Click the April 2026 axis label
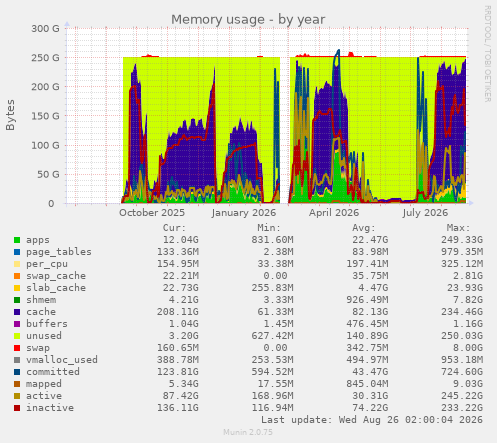 [334, 213]
